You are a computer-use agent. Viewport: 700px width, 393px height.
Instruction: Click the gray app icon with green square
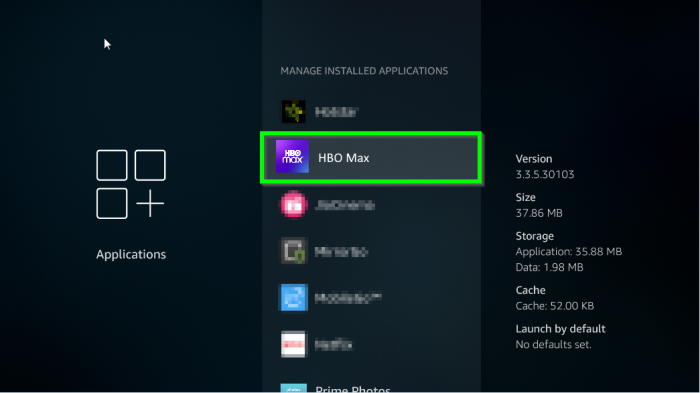(x=293, y=251)
